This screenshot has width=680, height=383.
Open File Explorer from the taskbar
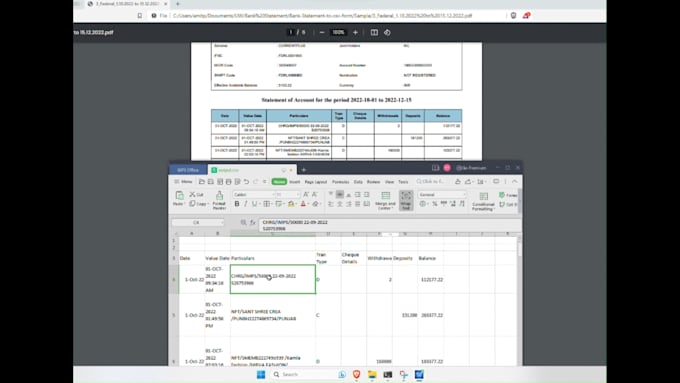click(372, 374)
